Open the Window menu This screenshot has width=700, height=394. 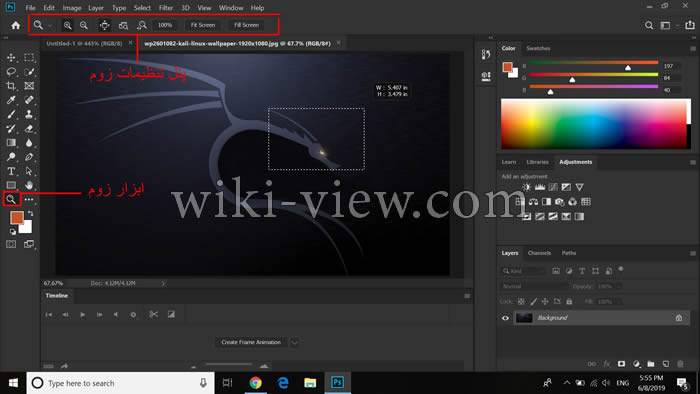[x=231, y=8]
